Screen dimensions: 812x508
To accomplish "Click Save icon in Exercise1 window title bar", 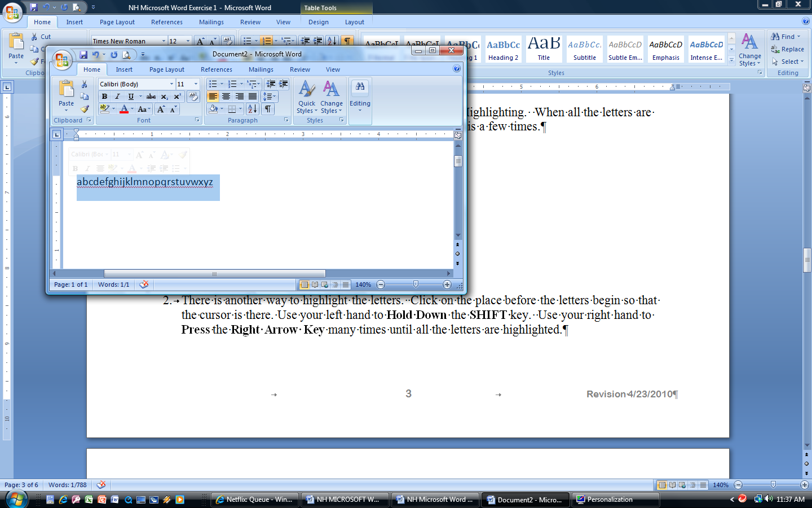I will [x=33, y=7].
